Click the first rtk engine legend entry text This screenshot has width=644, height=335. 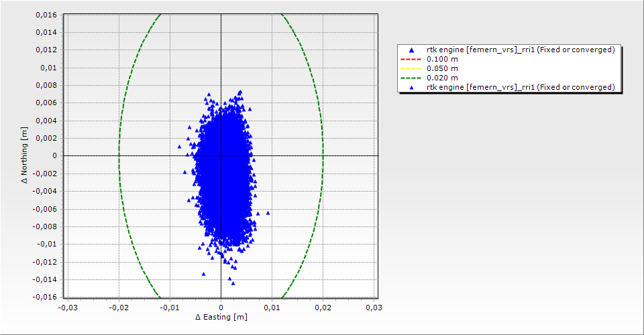tap(521, 50)
